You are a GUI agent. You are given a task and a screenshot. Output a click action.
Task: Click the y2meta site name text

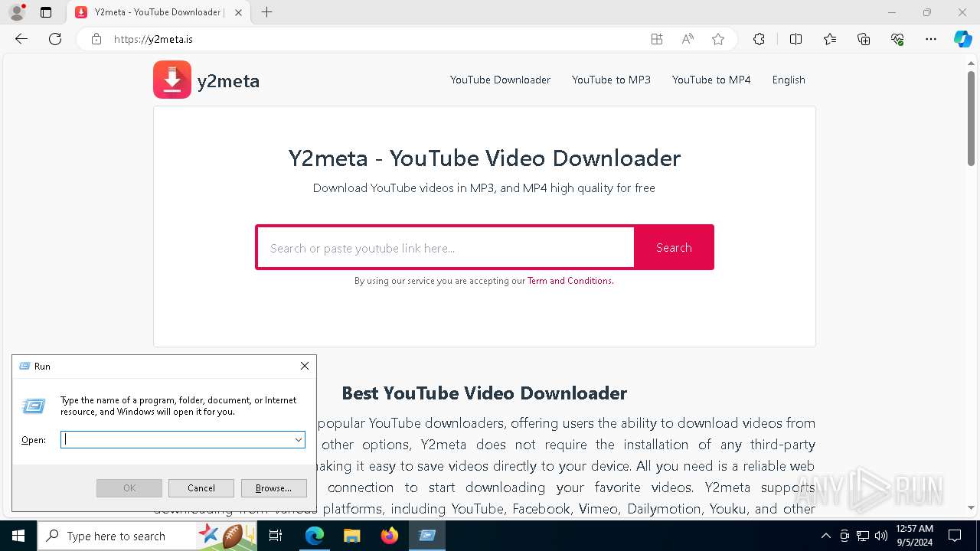click(228, 81)
